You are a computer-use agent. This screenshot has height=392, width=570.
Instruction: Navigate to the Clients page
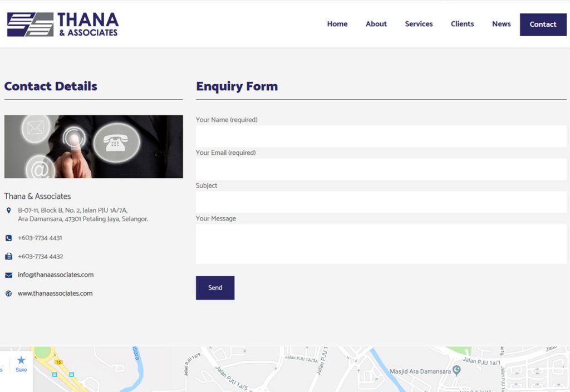[x=462, y=24]
